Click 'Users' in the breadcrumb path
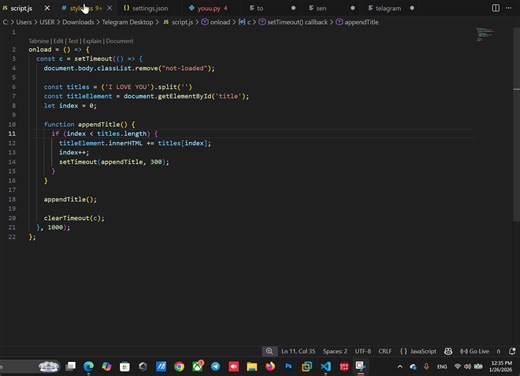 24,22
